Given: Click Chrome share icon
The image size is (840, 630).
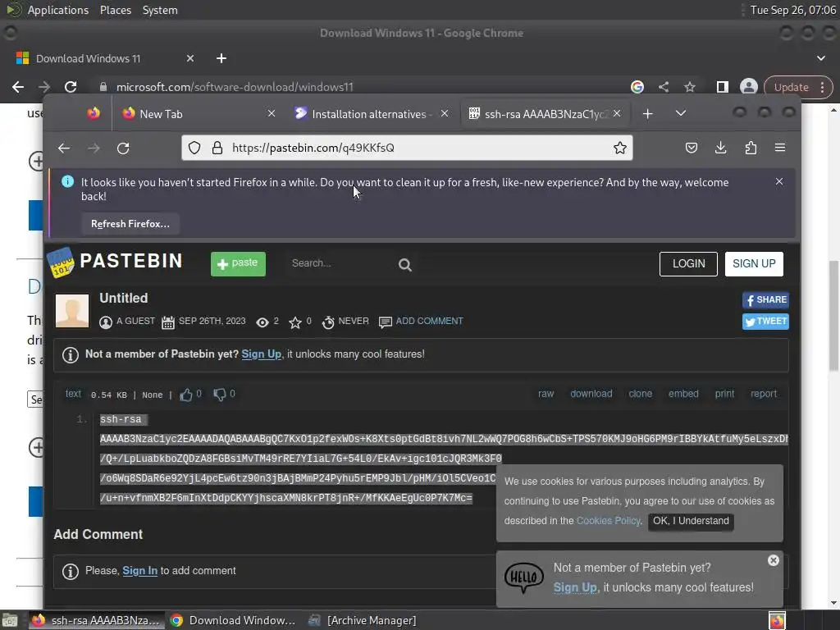Looking at the screenshot, I should coord(663,87).
